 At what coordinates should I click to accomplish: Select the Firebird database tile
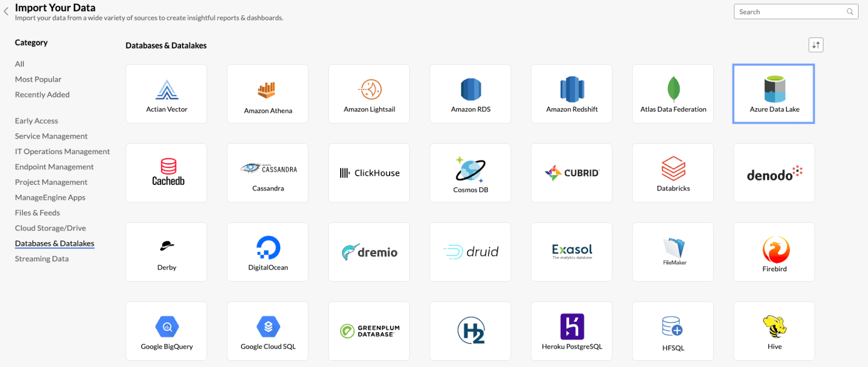click(774, 252)
